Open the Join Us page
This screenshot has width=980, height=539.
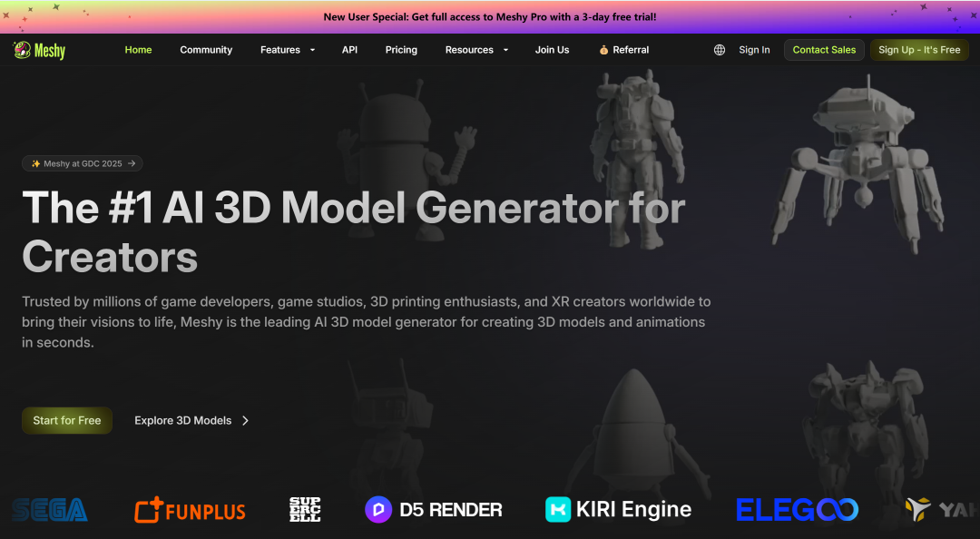[552, 50]
